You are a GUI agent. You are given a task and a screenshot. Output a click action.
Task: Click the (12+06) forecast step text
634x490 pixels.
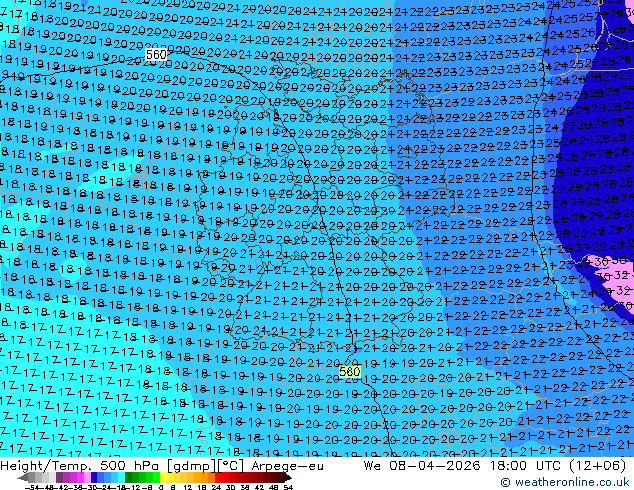pos(600,466)
